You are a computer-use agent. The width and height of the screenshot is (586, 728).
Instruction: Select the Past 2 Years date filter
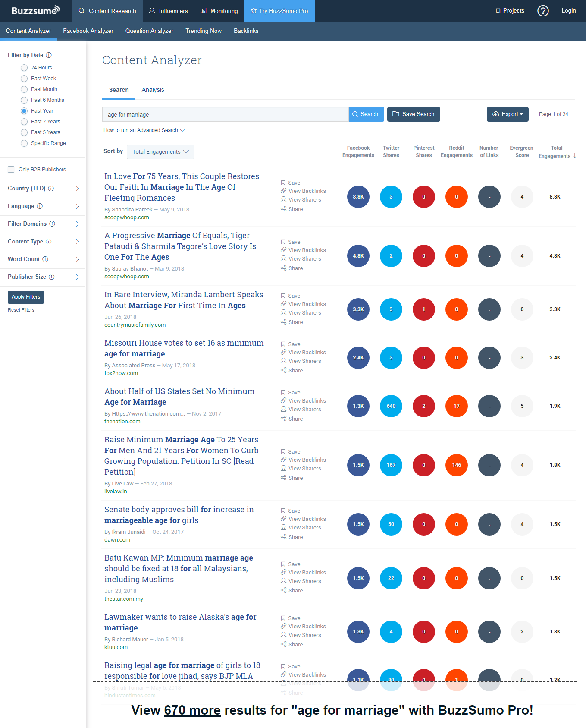24,122
